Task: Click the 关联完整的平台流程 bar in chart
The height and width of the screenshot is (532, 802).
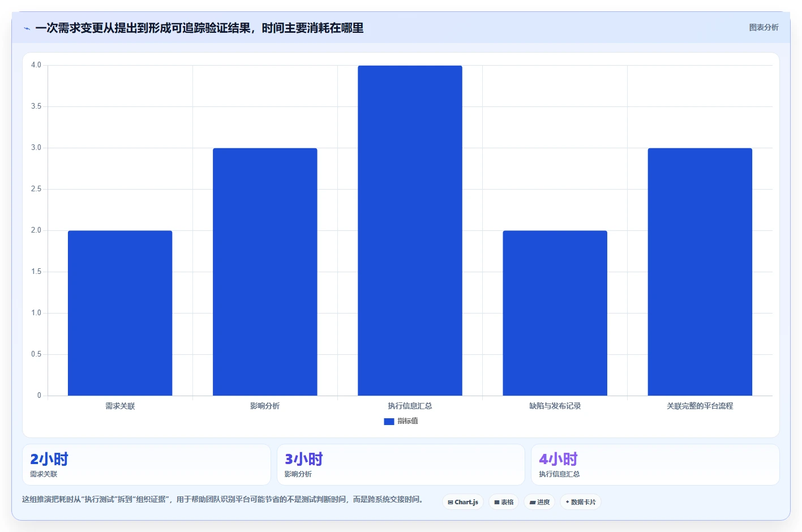Action: [x=700, y=272]
